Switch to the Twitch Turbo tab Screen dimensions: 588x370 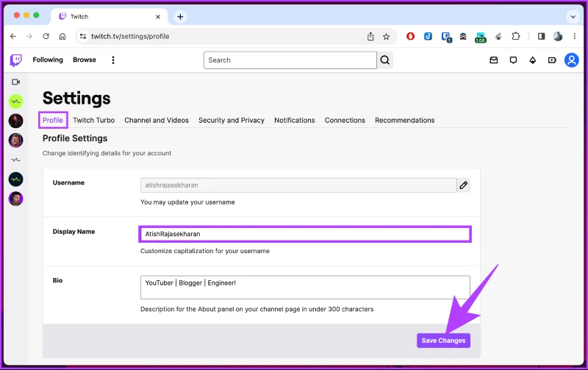pyautogui.click(x=94, y=120)
